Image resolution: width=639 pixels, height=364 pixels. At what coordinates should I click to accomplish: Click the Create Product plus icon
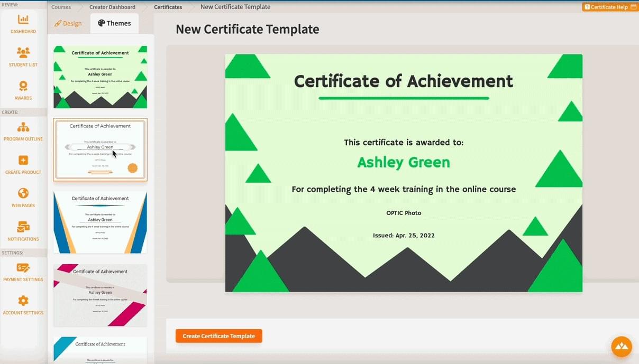(x=23, y=161)
